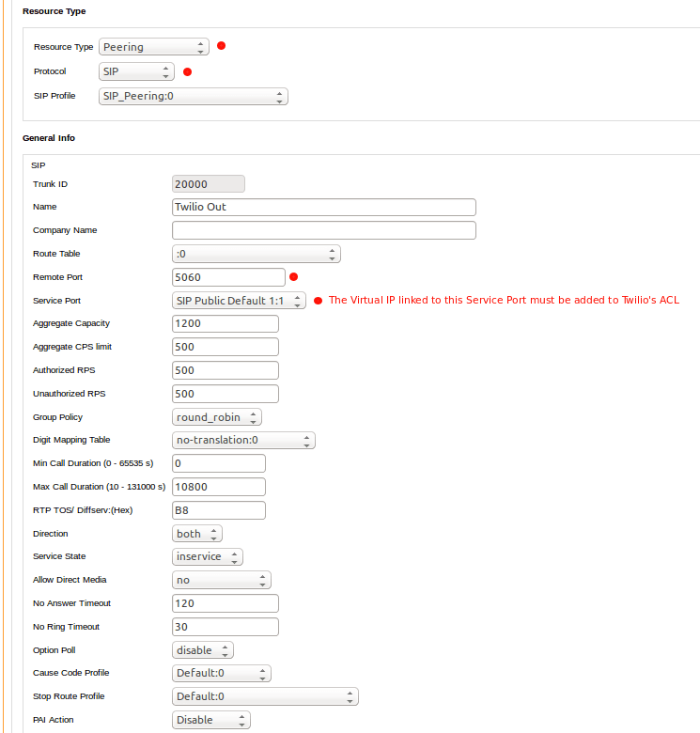The image size is (700, 733).
Task: Open the Group Policy round_robin dropdown
Action: pos(217,417)
